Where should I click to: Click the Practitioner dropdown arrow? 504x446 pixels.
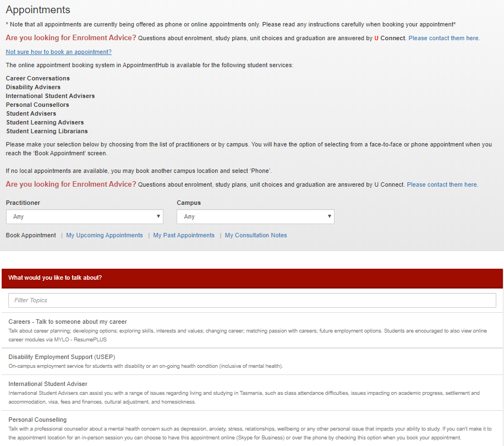coord(158,216)
